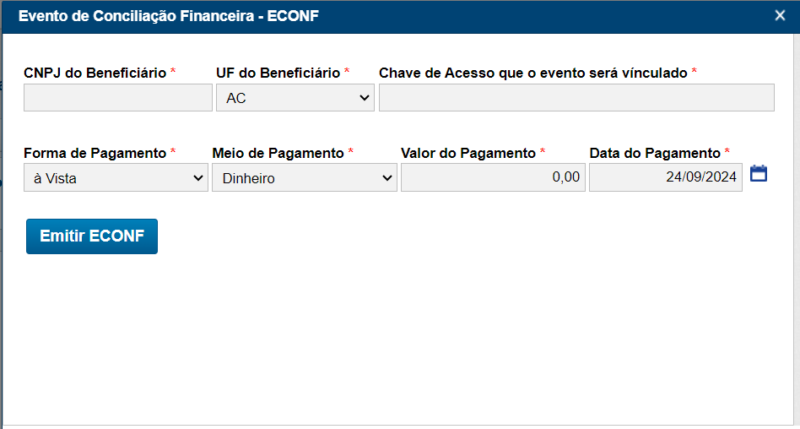Click into the Chave de Acesso field
Viewport: 800px width, 429px height.
(x=576, y=98)
